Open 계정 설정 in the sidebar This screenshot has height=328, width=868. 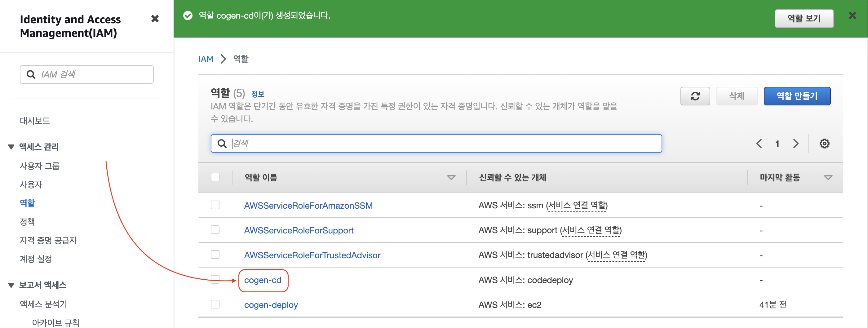tap(36, 259)
